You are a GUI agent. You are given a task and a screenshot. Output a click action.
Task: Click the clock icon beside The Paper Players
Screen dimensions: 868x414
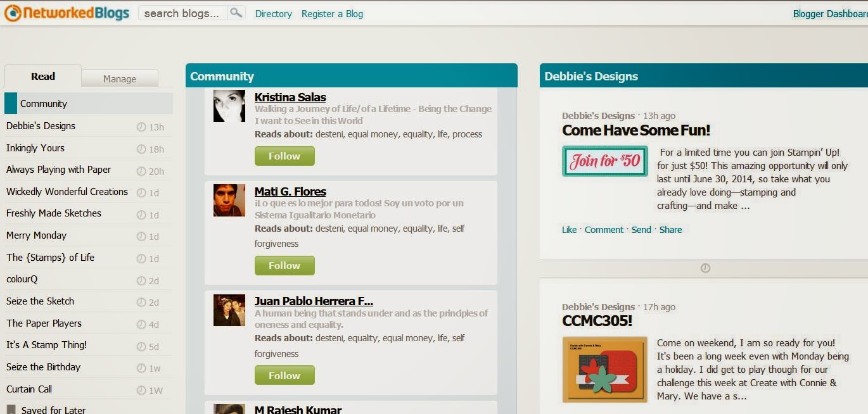pyautogui.click(x=141, y=324)
